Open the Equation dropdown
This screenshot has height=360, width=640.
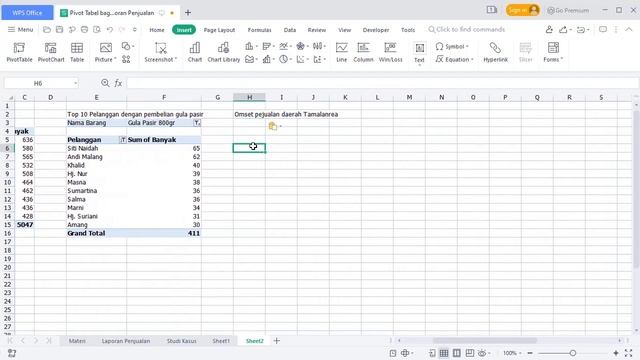[x=454, y=59]
